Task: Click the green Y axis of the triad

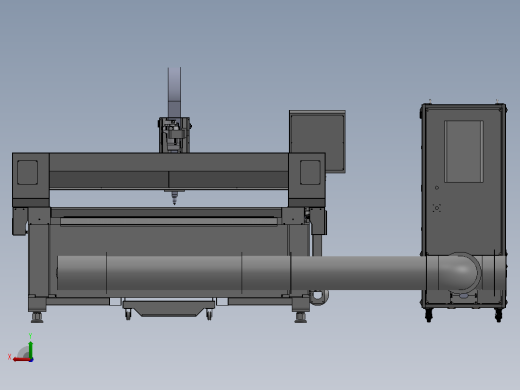Action: point(31,349)
